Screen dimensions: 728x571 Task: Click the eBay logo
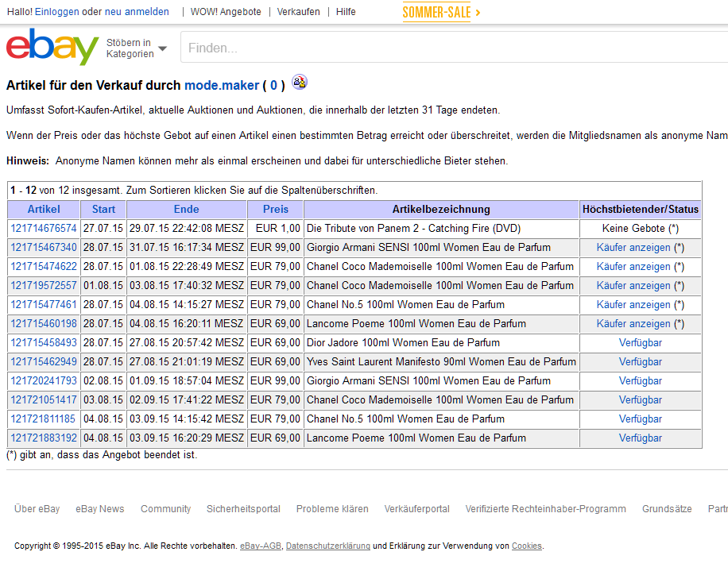(52, 48)
